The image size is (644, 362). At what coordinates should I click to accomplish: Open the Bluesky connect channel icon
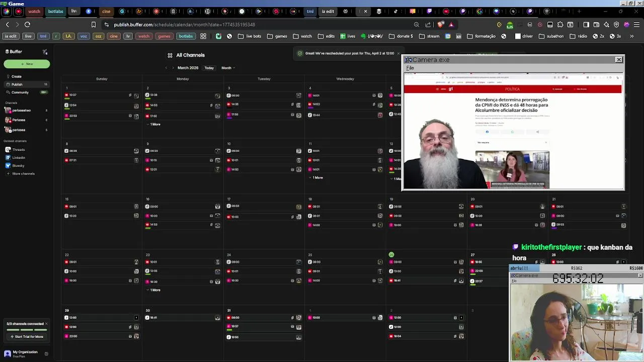(8, 166)
